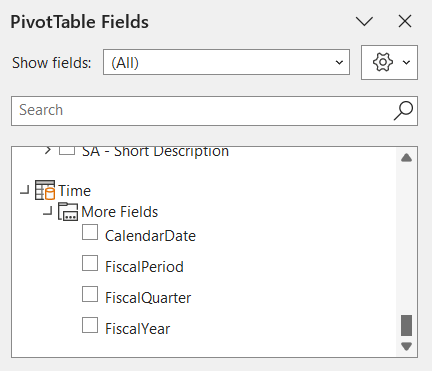Image resolution: width=432 pixels, height=371 pixels.
Task: Collapse the More Fields folder
Action: click(48, 211)
